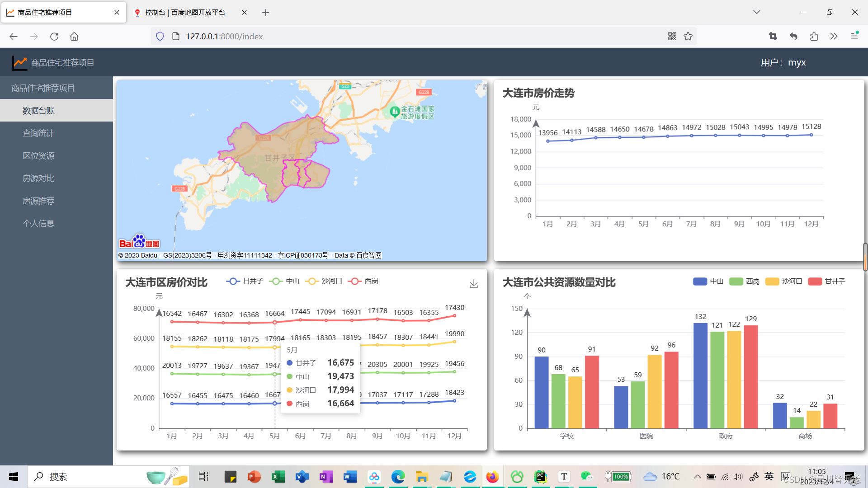Launch Excel from the taskbar
Image resolution: width=868 pixels, height=488 pixels.
coord(278,477)
